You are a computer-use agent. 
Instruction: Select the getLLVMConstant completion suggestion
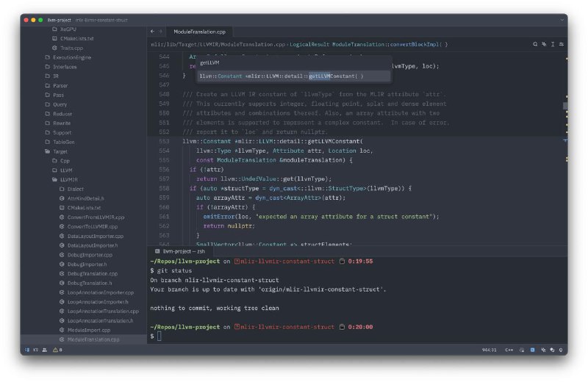293,76
